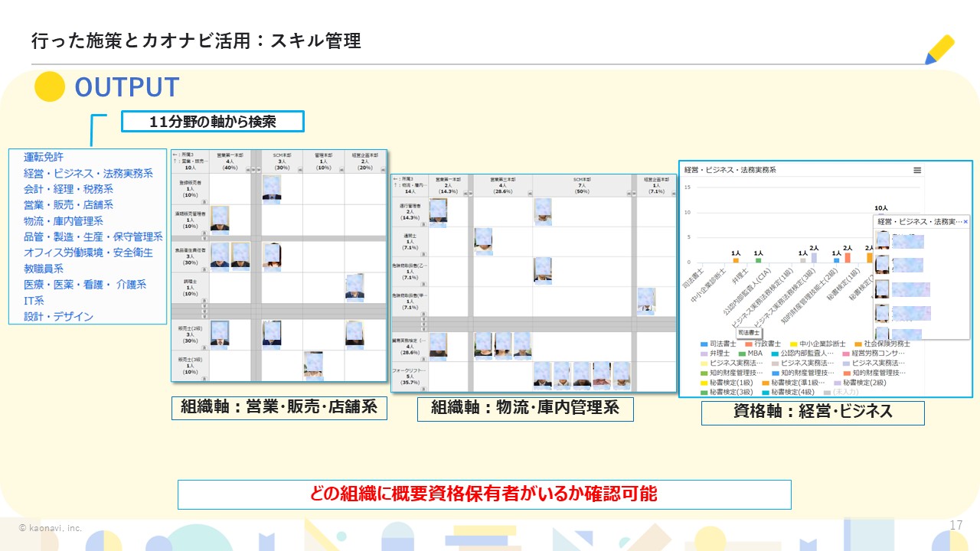
Task: Select 運転免許 in the category list
Action: tap(44, 157)
